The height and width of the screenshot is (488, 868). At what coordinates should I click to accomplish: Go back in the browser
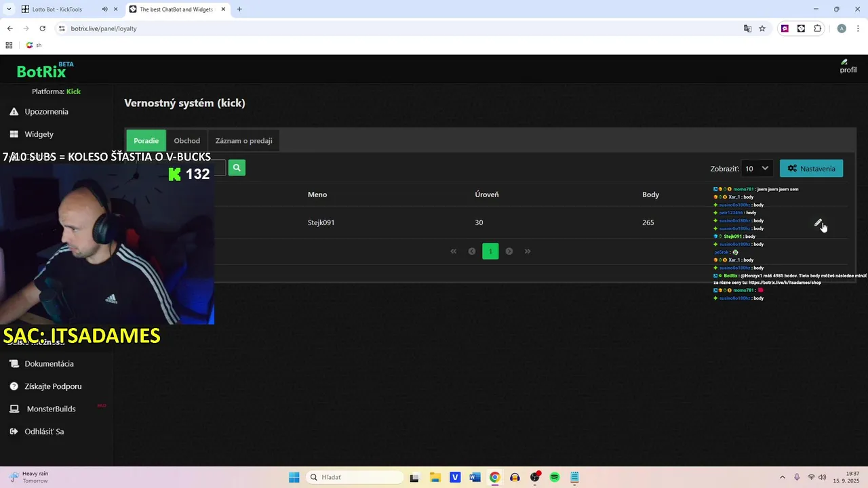click(x=9, y=28)
